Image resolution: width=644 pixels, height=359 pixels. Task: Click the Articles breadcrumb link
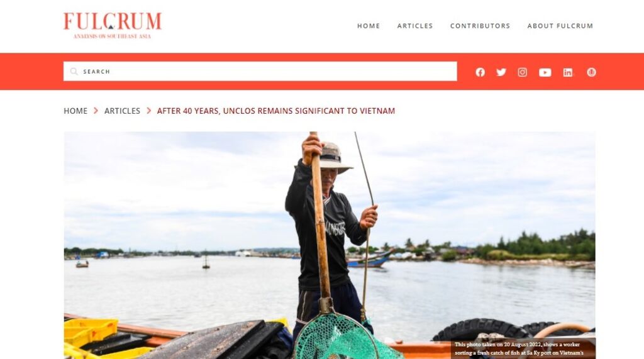click(122, 111)
